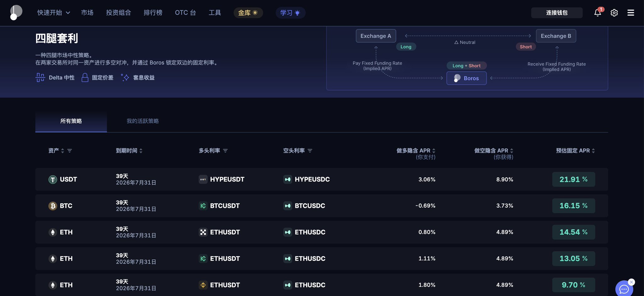Open the hamburger menu icon
Viewport: 644px width, 296px height.
pos(630,13)
